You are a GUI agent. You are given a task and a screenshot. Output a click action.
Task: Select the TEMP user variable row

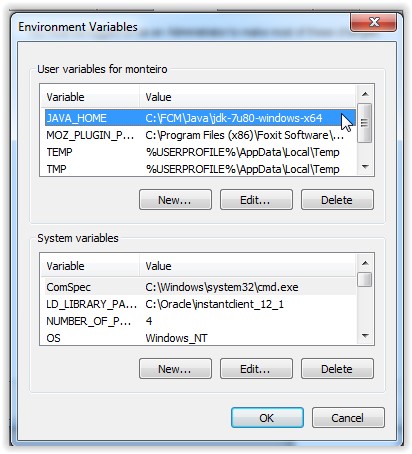click(200, 152)
